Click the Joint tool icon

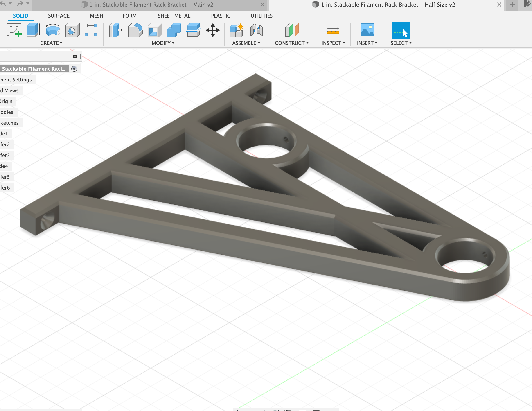click(x=257, y=30)
